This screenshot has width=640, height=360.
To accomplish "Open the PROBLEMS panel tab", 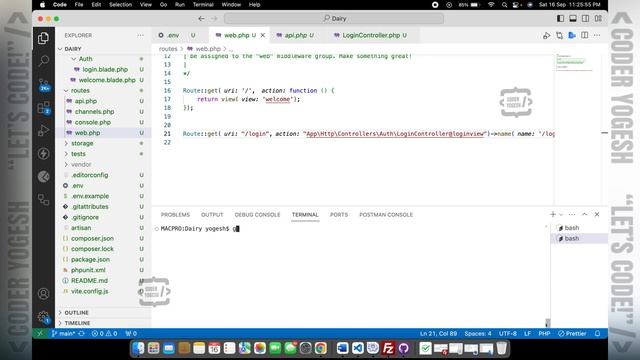I will [x=175, y=215].
